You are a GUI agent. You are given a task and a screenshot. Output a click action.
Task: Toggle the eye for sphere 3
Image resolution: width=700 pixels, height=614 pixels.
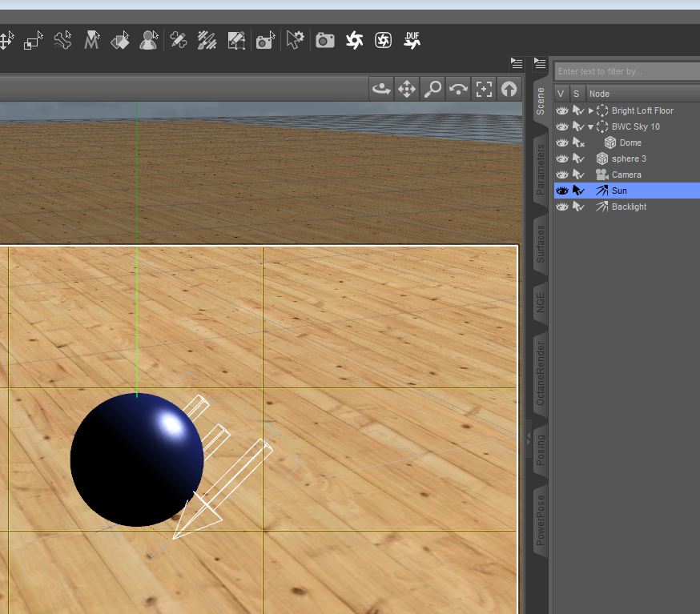tap(562, 159)
